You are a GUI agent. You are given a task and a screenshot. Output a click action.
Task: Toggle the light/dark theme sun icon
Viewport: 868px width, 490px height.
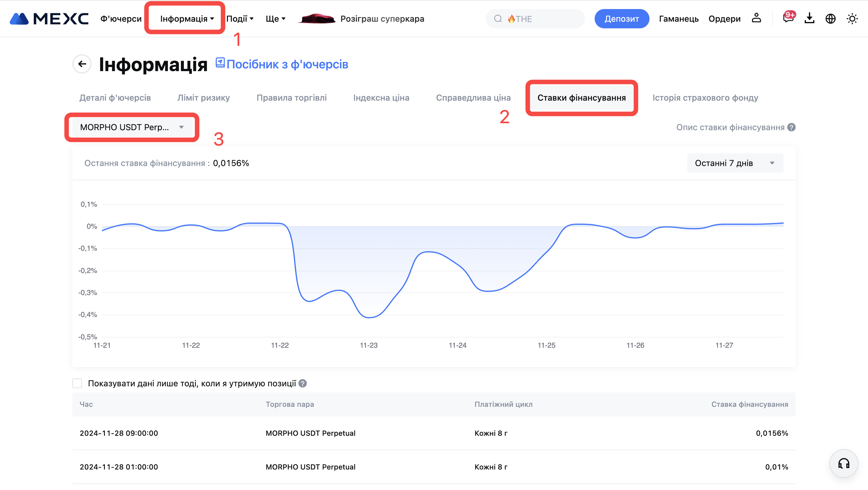[x=852, y=19]
